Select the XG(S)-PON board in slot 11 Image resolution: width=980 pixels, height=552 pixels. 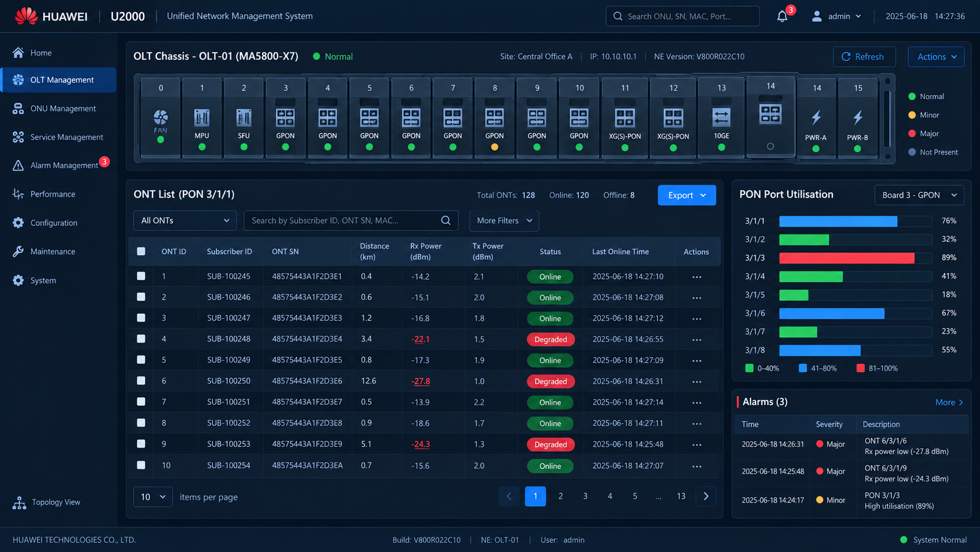pos(625,118)
